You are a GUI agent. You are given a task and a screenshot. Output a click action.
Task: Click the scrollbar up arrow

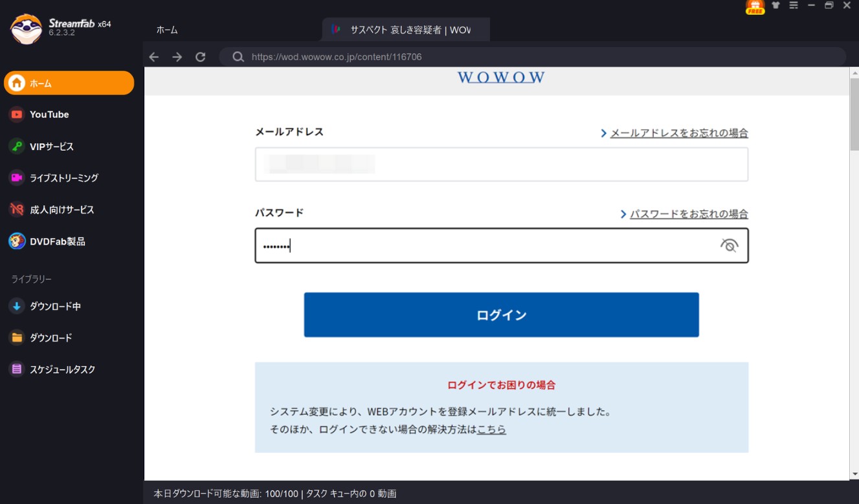coord(854,72)
